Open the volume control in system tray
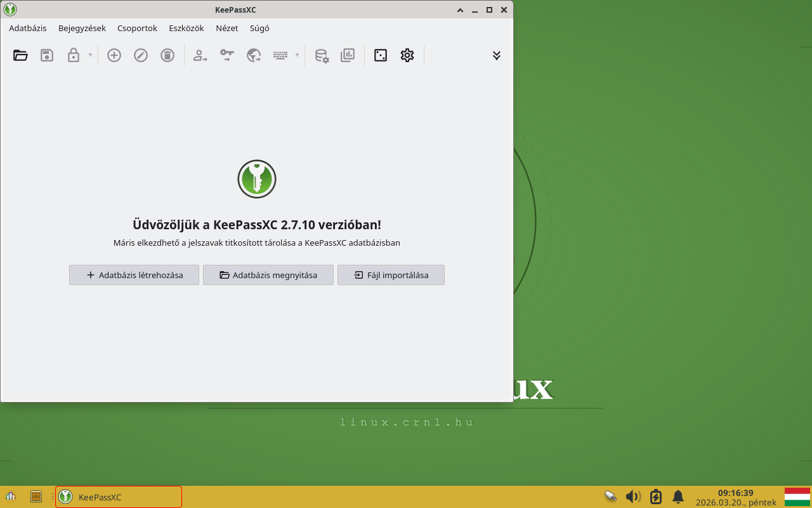Screen dimensions: 812x508 click(632, 497)
